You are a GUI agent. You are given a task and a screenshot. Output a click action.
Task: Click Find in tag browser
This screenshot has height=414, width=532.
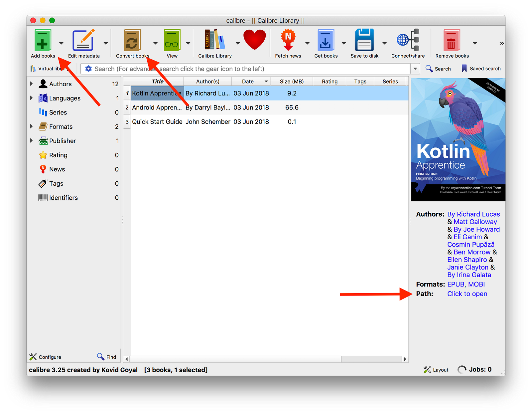click(106, 357)
